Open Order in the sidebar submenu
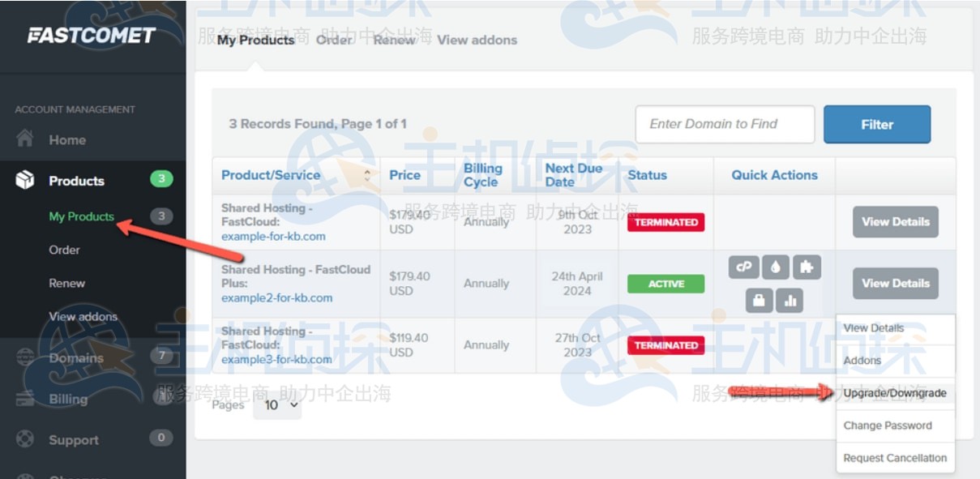Screen dimensions: 980x479 (64, 250)
